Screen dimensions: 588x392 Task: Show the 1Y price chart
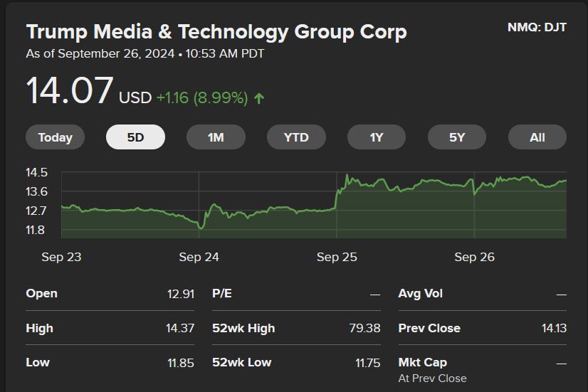[x=377, y=137]
